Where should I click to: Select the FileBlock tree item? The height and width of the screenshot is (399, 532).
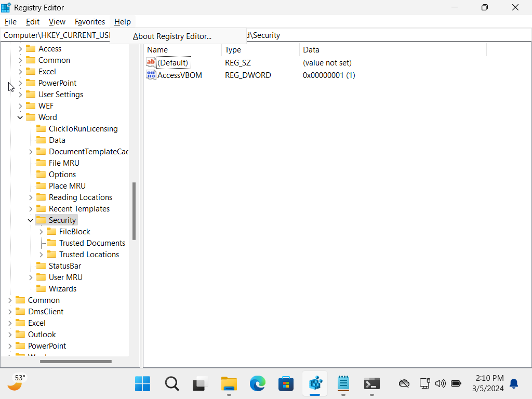pyautogui.click(x=75, y=232)
